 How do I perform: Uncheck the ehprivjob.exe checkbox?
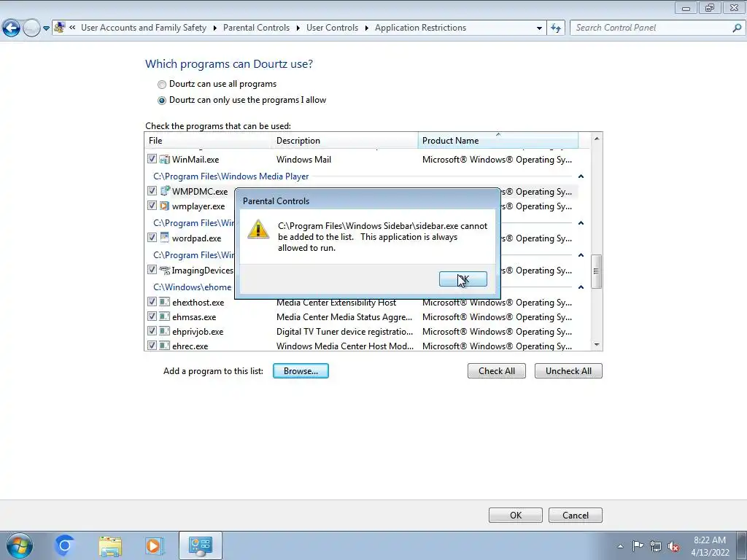[152, 331]
